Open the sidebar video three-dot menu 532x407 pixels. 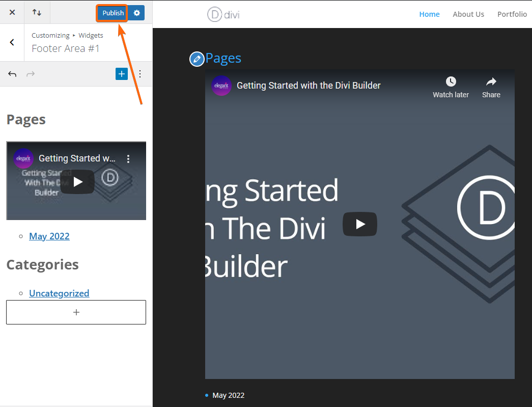128,158
